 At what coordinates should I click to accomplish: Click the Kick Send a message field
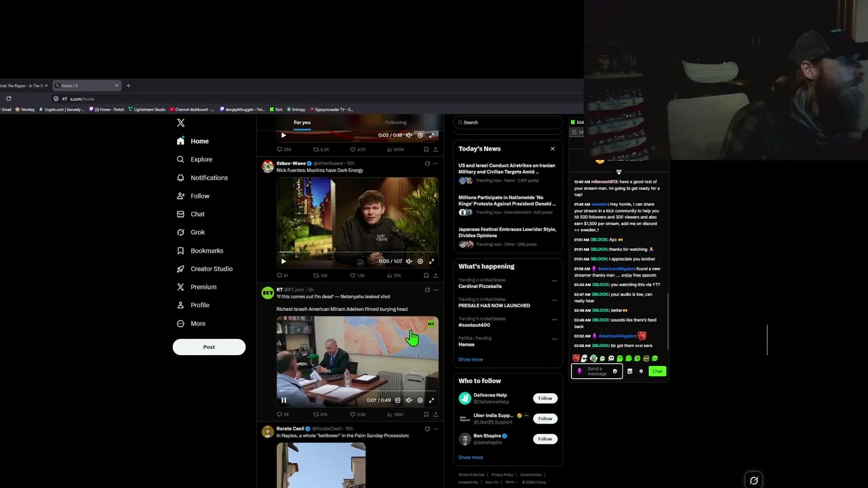coord(597,371)
